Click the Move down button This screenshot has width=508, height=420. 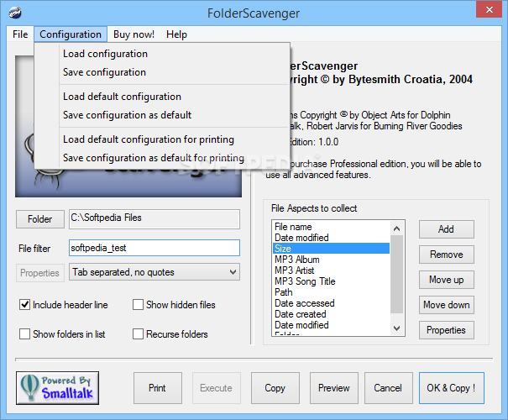pyautogui.click(x=446, y=305)
